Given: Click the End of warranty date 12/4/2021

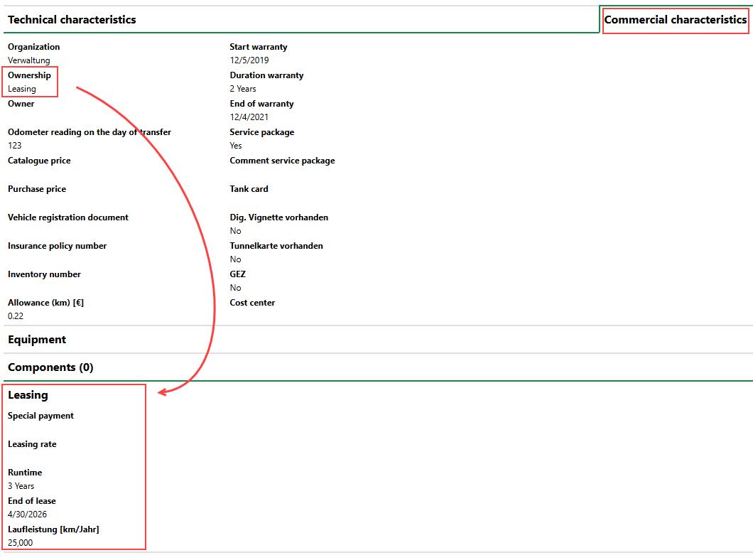Looking at the screenshot, I should point(249,117).
